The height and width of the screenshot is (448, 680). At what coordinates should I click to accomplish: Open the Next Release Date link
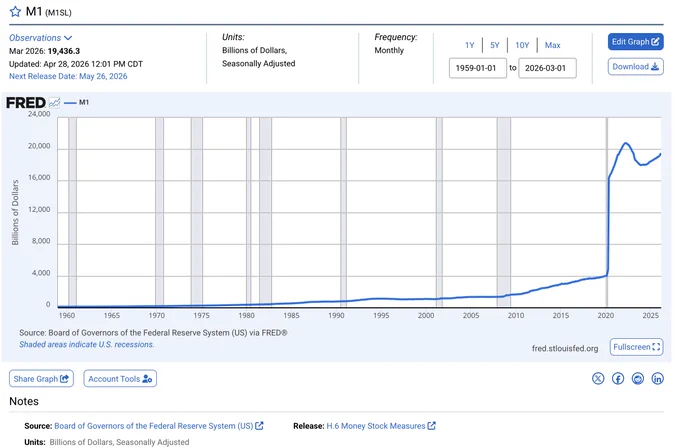68,76
